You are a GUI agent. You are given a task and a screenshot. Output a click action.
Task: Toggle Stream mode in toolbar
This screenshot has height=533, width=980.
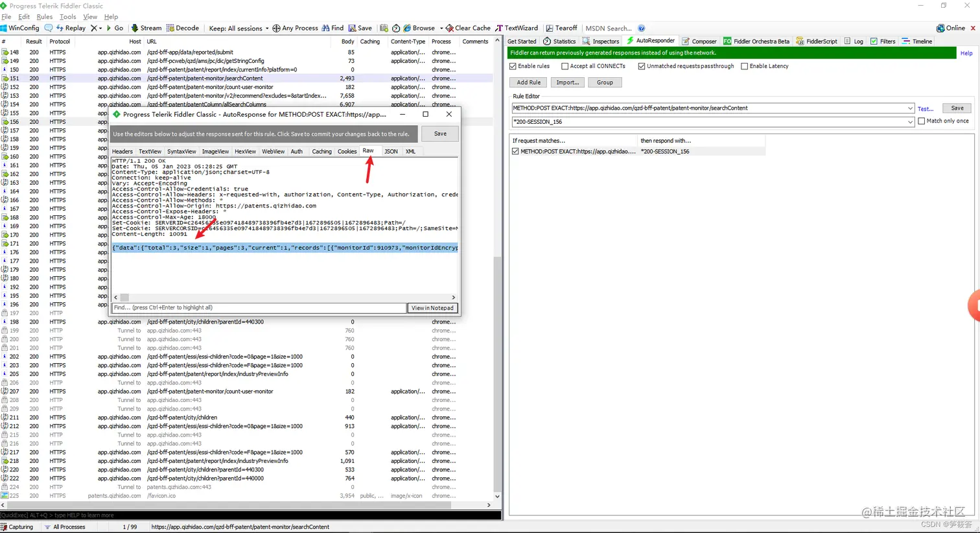(146, 28)
